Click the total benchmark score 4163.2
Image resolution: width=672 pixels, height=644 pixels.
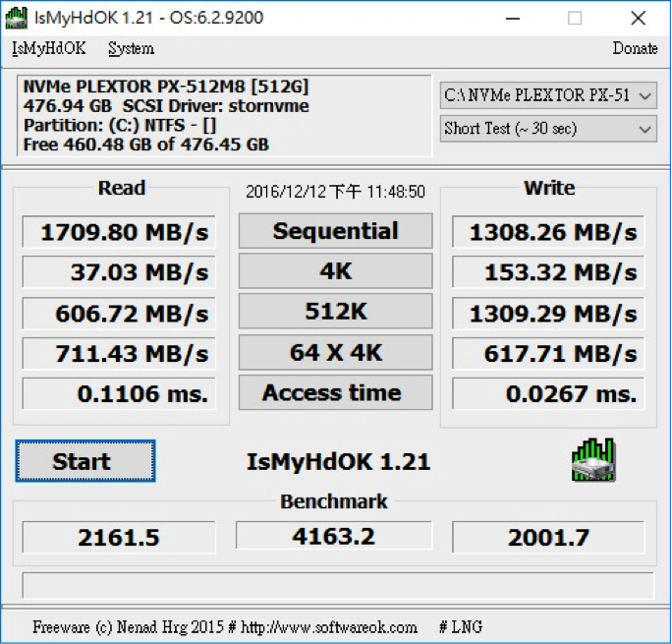click(334, 536)
